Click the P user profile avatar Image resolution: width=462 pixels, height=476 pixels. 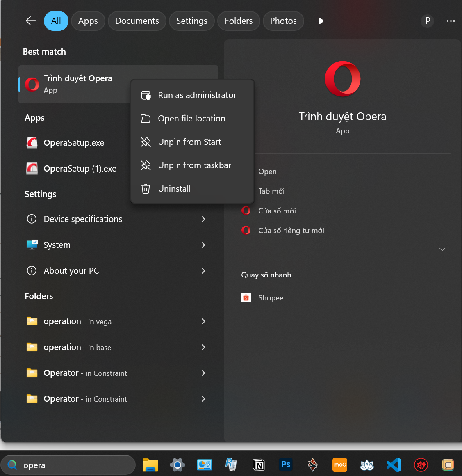(x=427, y=21)
